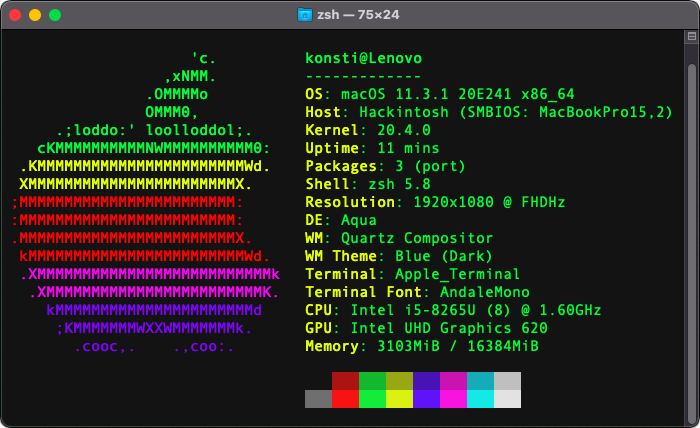Image resolution: width=700 pixels, height=428 pixels.
Task: Click the bright violet color block
Action: click(426, 399)
